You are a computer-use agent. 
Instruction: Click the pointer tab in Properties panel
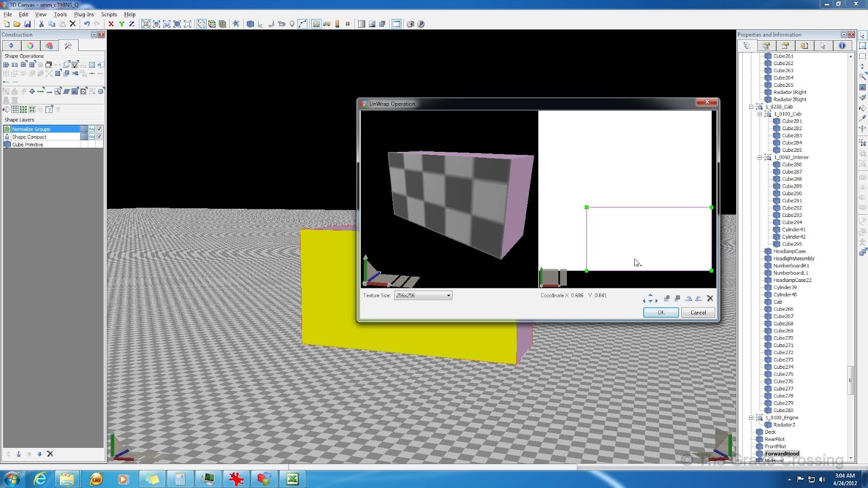click(823, 46)
